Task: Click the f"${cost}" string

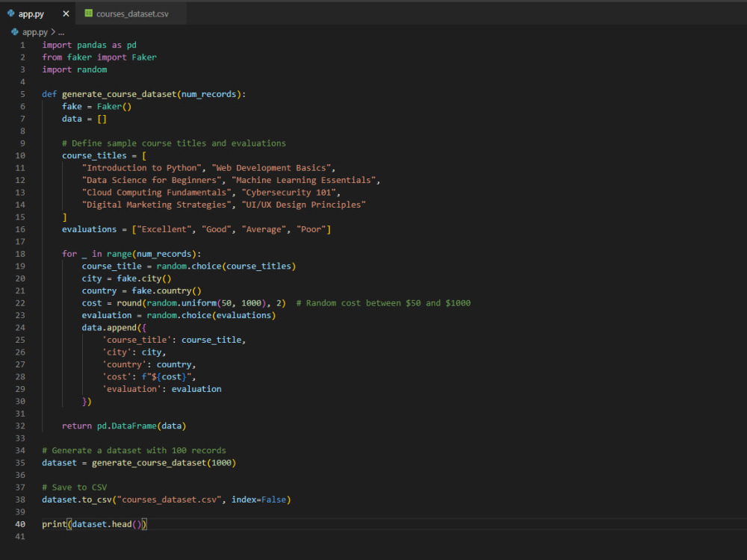Action: [167, 377]
